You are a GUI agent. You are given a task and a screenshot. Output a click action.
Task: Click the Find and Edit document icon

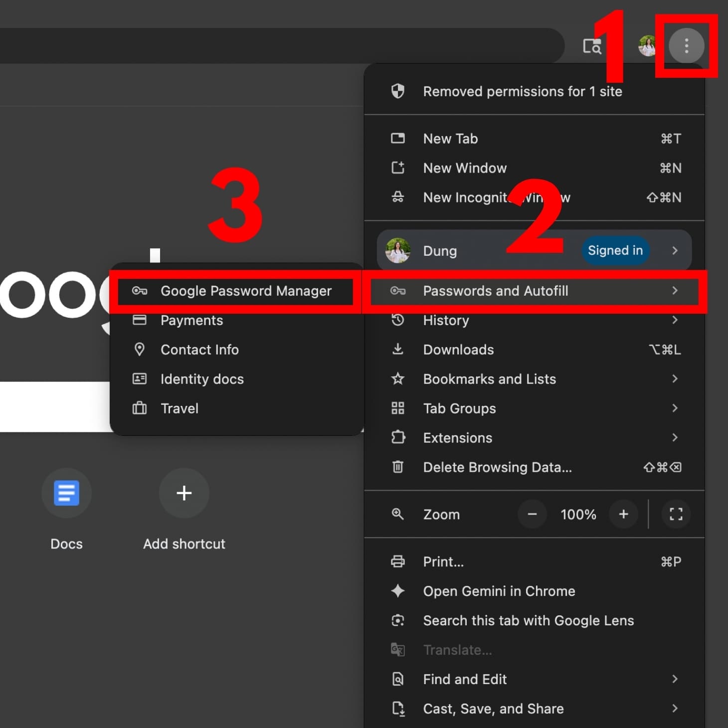[397, 679]
